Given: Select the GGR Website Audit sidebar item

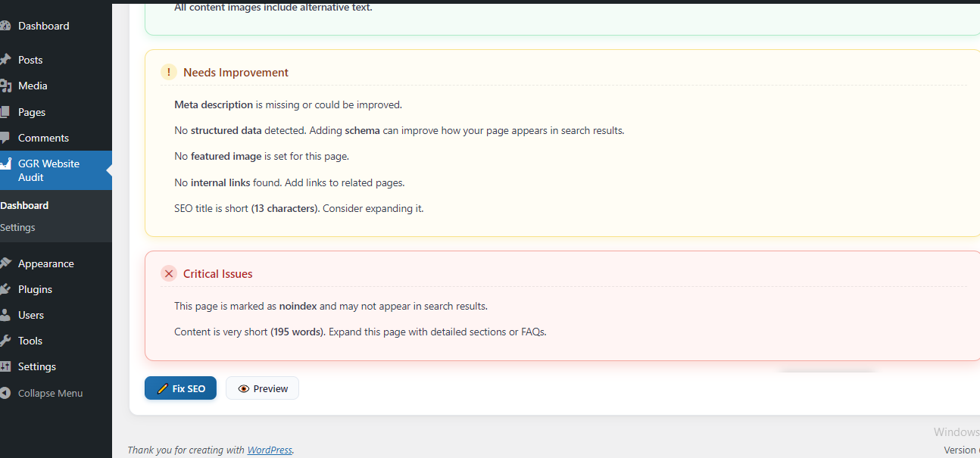Looking at the screenshot, I should [48, 170].
